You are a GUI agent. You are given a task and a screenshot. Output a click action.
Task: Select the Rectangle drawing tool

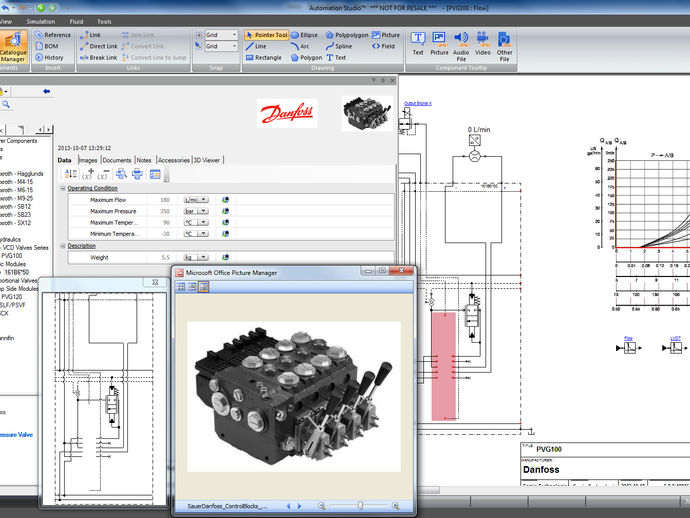tap(263, 58)
